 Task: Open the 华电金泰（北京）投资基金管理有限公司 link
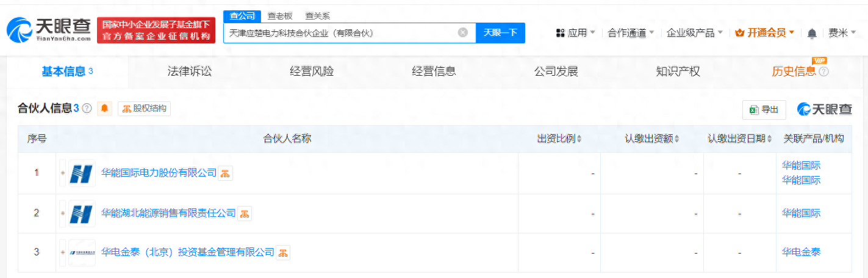[x=187, y=252]
